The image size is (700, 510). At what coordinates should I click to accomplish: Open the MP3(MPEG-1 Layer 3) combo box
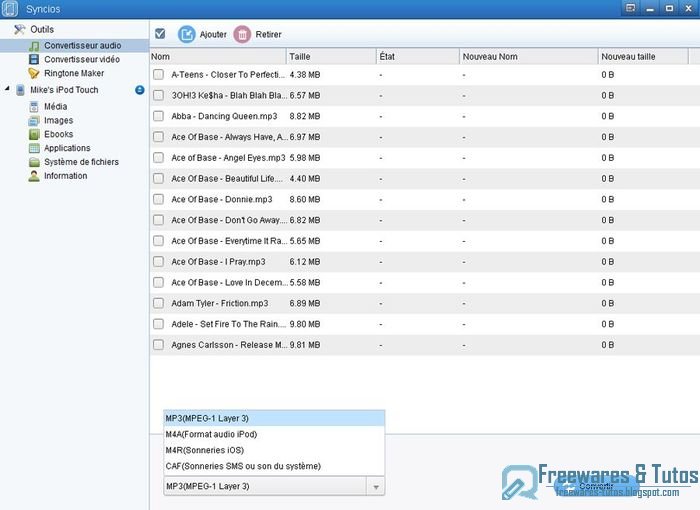tap(274, 486)
